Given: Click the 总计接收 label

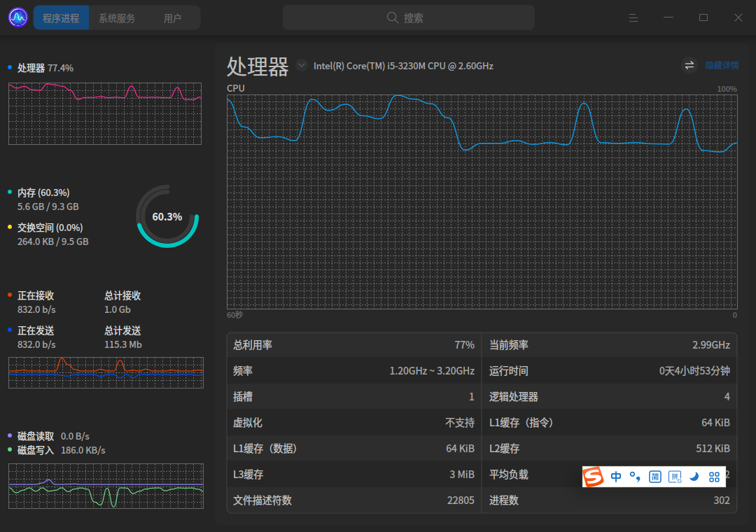Looking at the screenshot, I should tap(122, 295).
